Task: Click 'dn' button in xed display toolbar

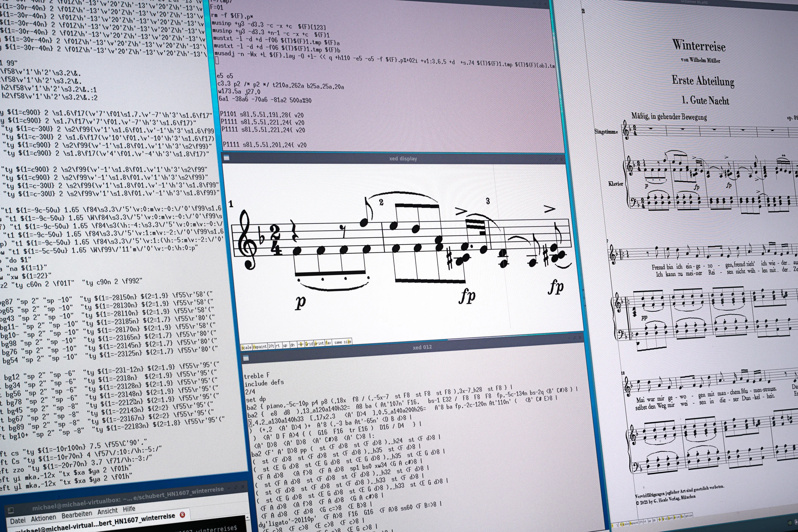Action: 292,345
